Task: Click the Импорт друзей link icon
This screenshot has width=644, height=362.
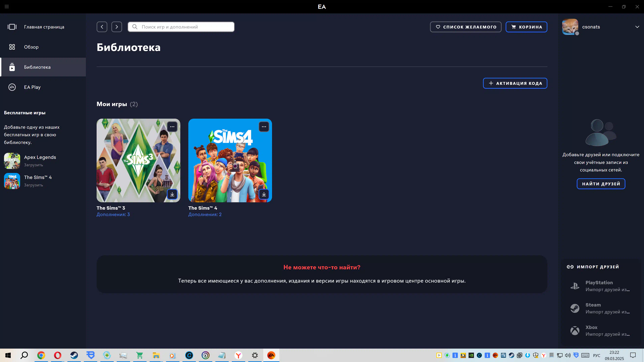Action: pyautogui.click(x=570, y=267)
